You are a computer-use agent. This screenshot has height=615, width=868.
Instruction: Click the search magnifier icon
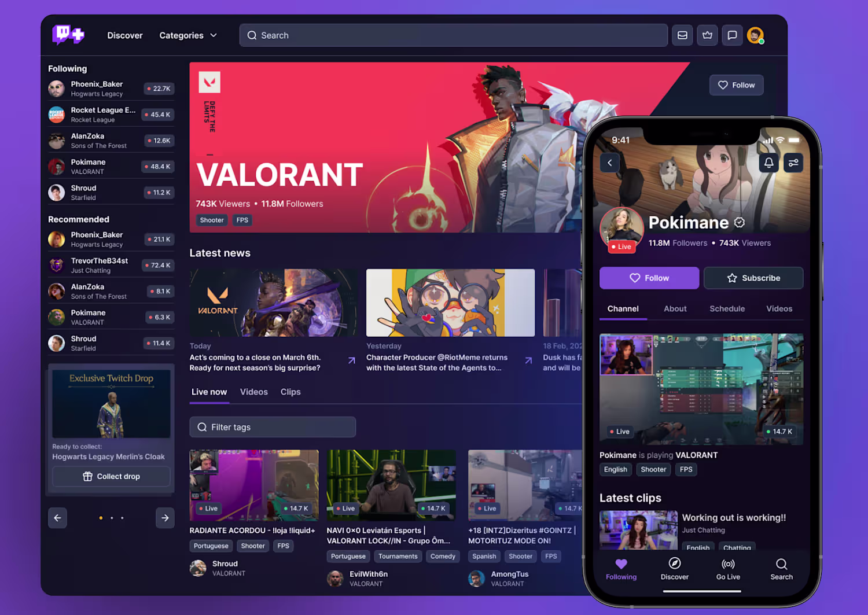coord(252,35)
